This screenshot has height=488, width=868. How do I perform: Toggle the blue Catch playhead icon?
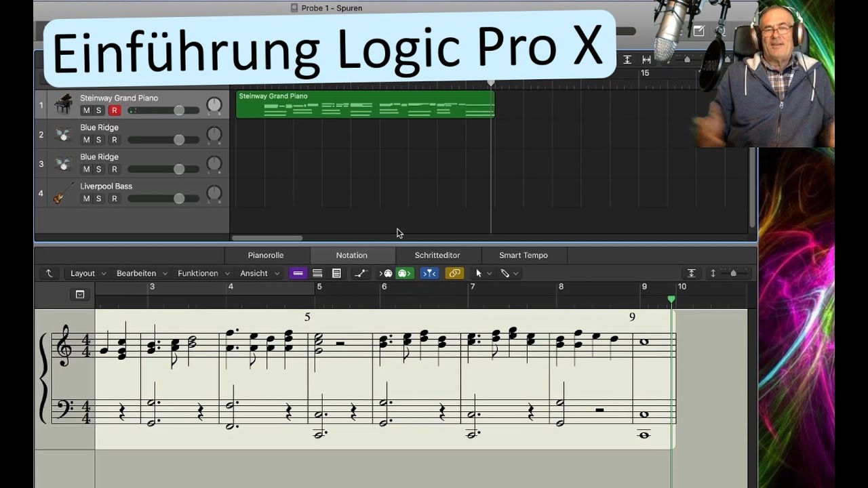pyautogui.click(x=429, y=273)
